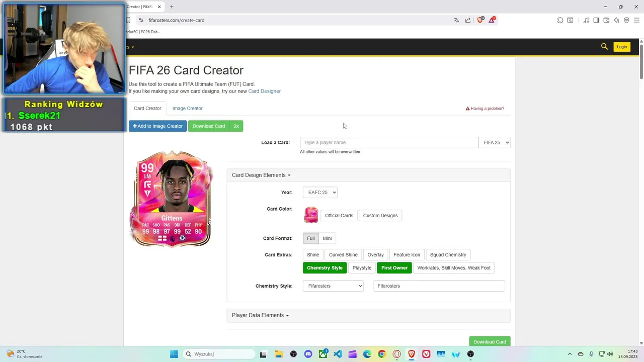Open Opera browser from the taskbar
This screenshot has height=362, width=644.
coord(396,354)
